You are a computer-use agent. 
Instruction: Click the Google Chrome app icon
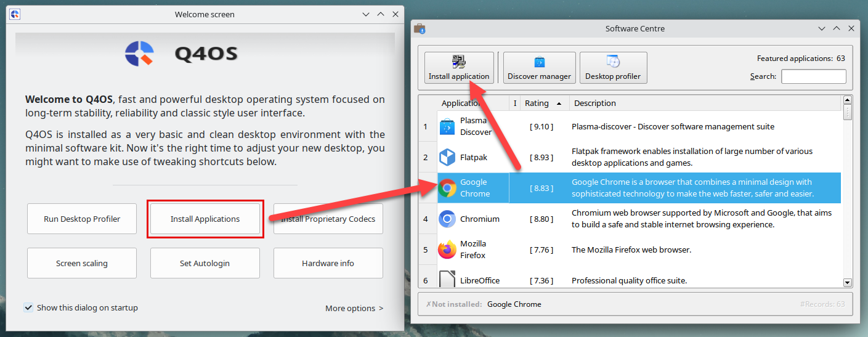[447, 189]
